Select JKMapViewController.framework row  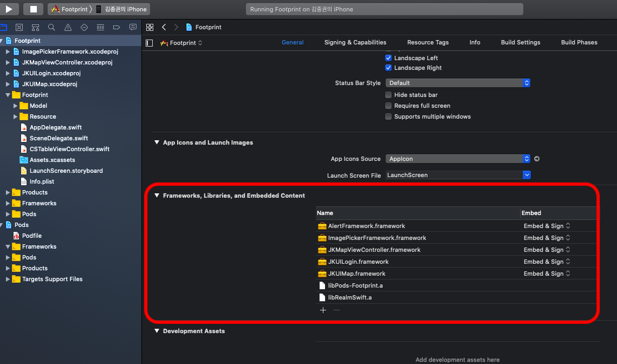point(457,250)
